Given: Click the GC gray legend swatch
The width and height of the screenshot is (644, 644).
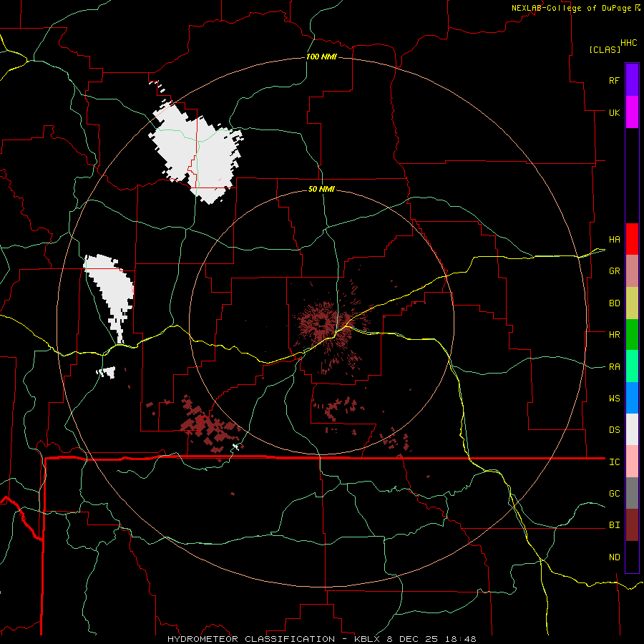Looking at the screenshot, I should pos(632,493).
